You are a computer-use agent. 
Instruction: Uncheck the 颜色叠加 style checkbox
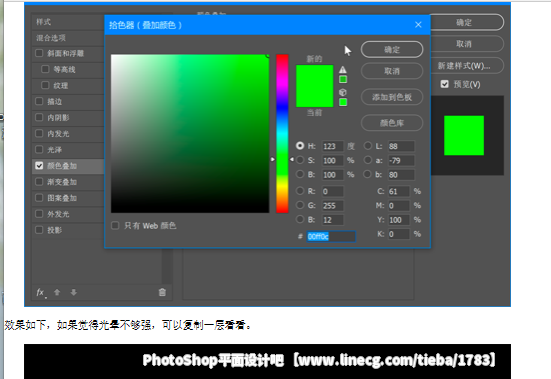(x=39, y=165)
